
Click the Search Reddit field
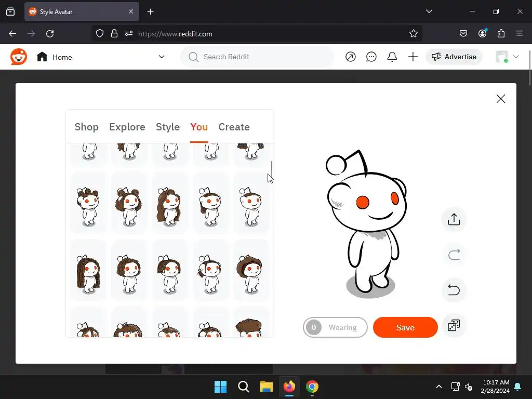tap(257, 57)
